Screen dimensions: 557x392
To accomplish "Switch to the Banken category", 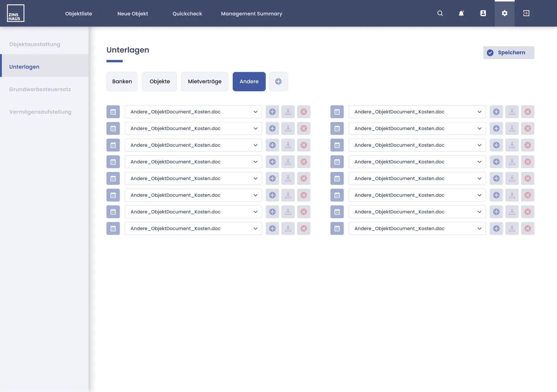I will click(122, 82).
